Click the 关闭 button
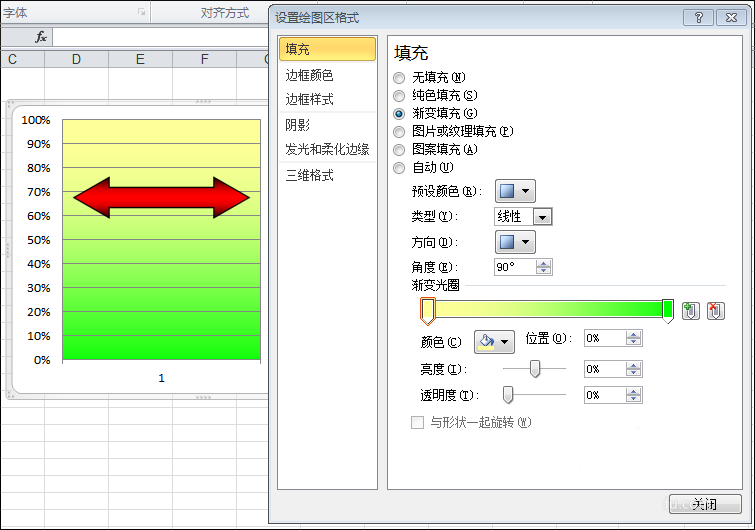Viewport: 755px width, 530px height. point(705,504)
